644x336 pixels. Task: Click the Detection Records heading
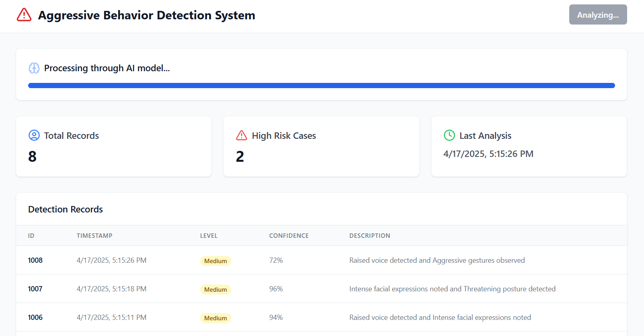pyautogui.click(x=66, y=209)
